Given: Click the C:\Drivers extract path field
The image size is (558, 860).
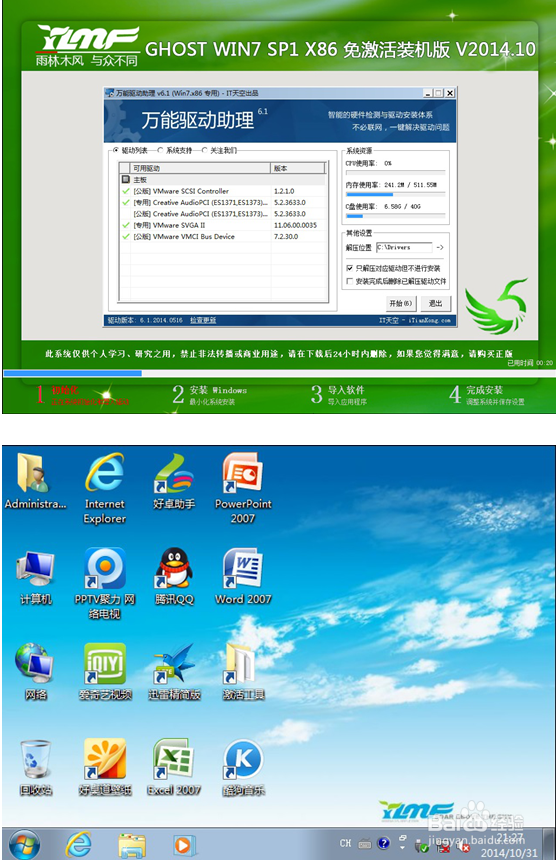Looking at the screenshot, I should pos(404,247).
